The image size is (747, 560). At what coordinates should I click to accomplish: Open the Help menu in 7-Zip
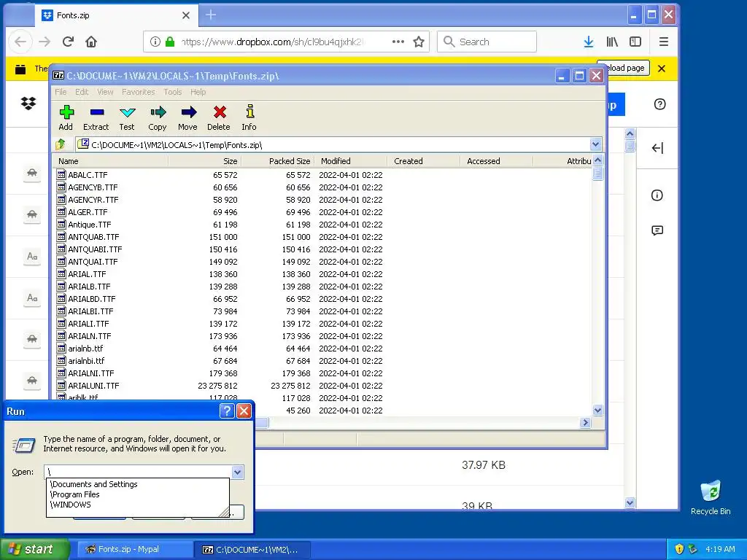[x=198, y=92]
